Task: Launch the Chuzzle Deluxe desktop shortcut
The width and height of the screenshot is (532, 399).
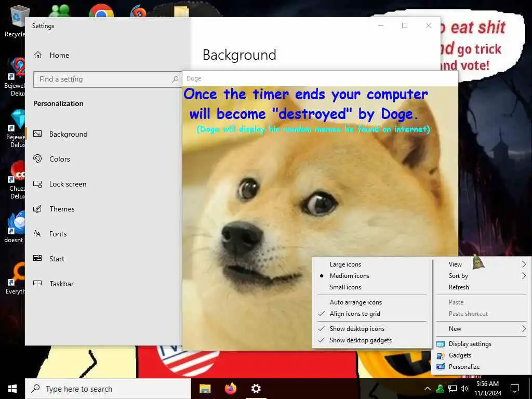Action: click(16, 180)
